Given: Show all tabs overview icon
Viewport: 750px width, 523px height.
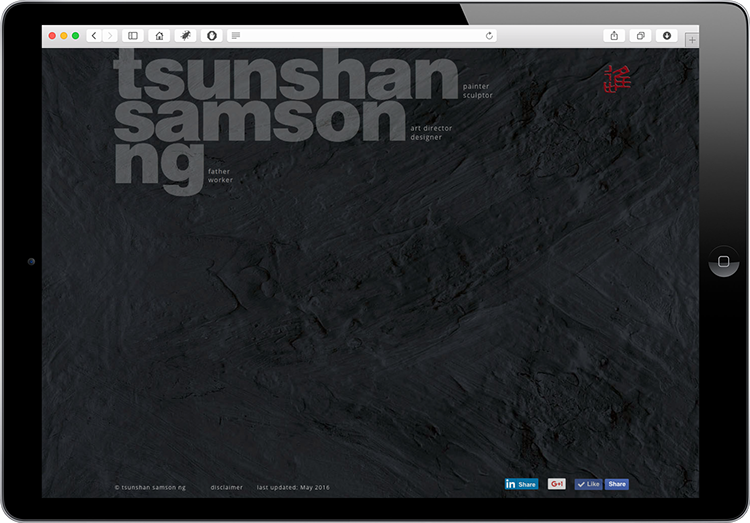Looking at the screenshot, I should point(641,36).
